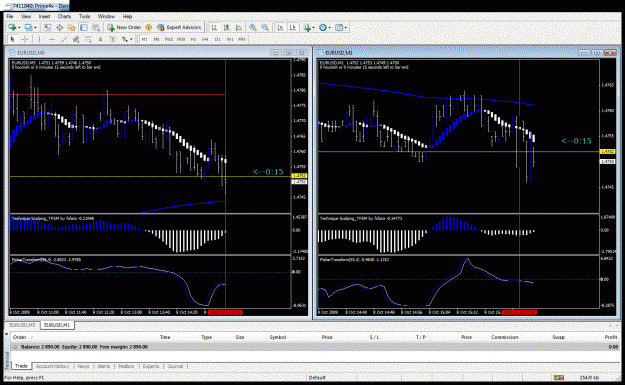
Task: Switch to bar chart display
Action: pos(214,27)
